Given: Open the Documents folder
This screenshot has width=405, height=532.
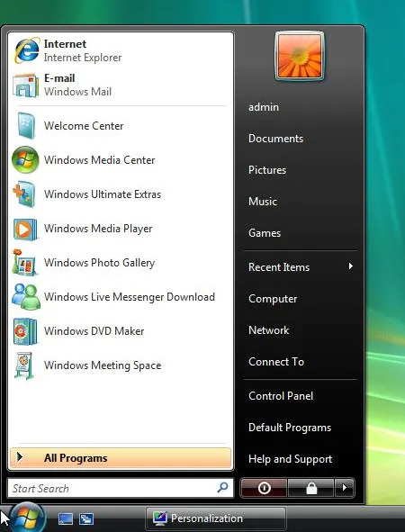Looking at the screenshot, I should tap(275, 139).
